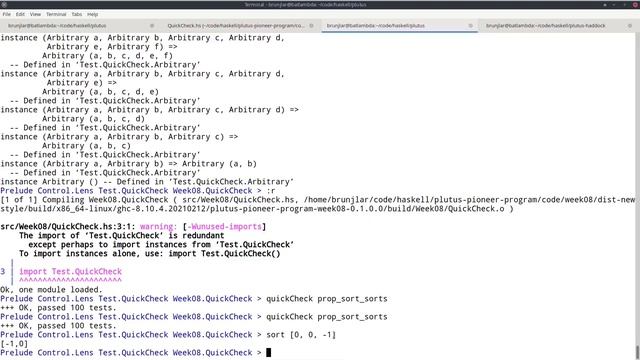Switch to the plutus-haddock terminal tab
The width and height of the screenshot is (640, 360).
click(x=545, y=26)
